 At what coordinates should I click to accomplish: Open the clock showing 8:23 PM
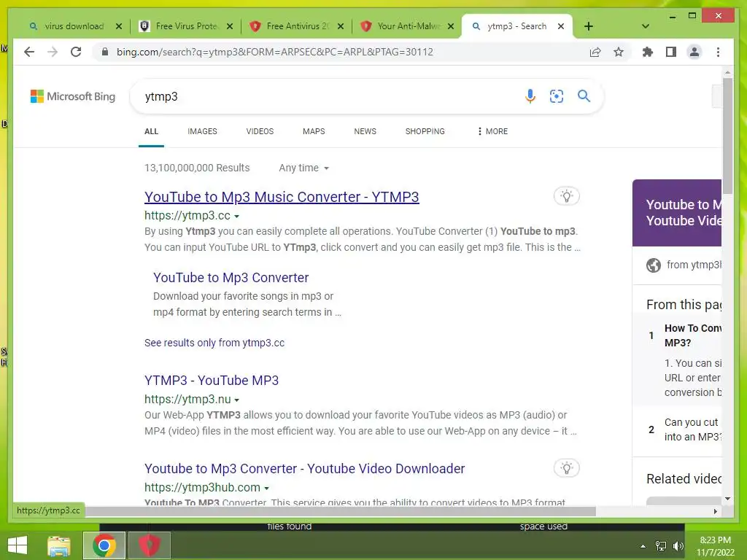point(715,546)
